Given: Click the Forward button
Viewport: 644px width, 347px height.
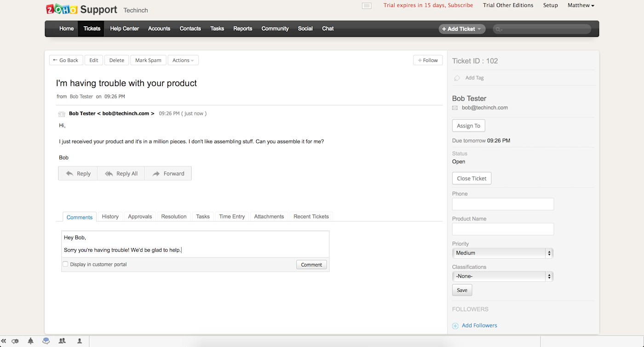Looking at the screenshot, I should pyautogui.click(x=168, y=173).
